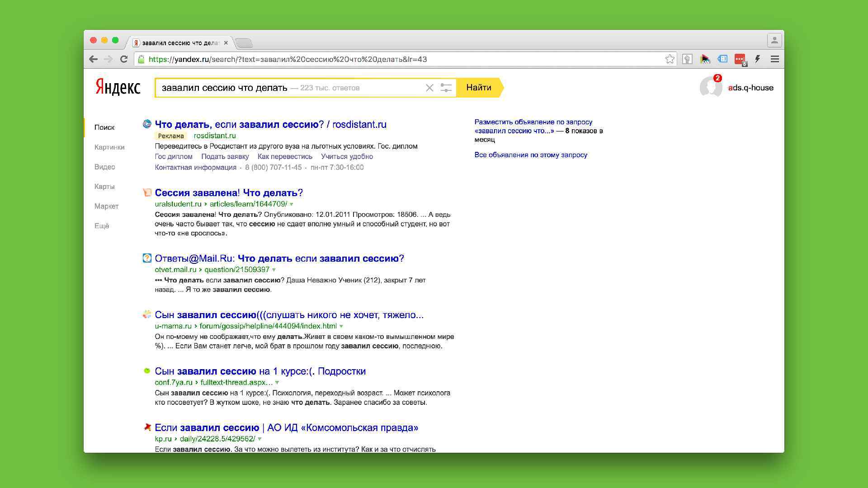Close the current browser tab
Image resolution: width=868 pixels, height=488 pixels.
(226, 43)
